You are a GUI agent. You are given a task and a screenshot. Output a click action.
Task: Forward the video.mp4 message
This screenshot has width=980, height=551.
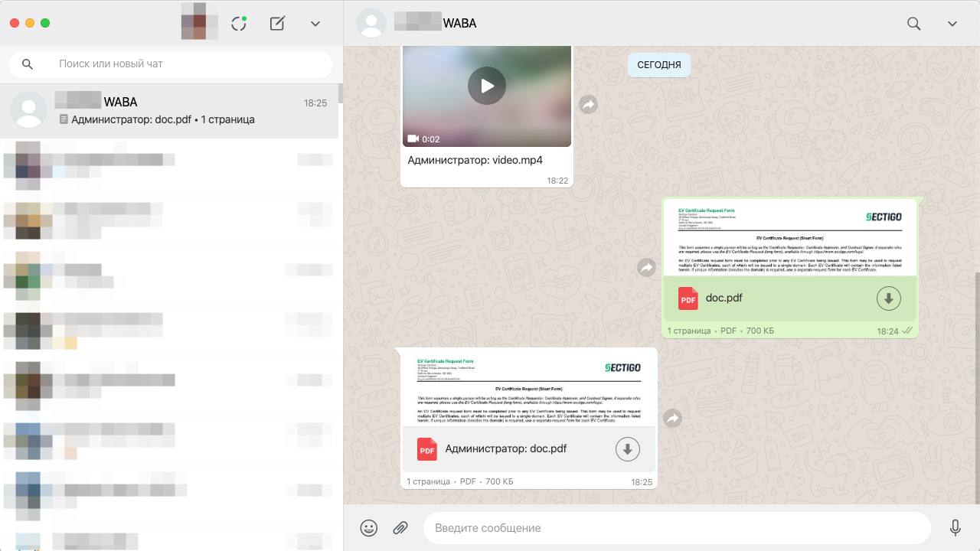[588, 105]
